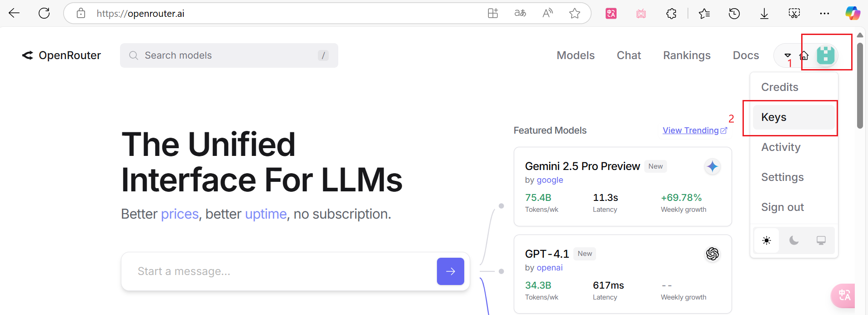Viewport: 868px width, 315px height.
Task: Send message with purple arrow button
Action: click(x=451, y=271)
